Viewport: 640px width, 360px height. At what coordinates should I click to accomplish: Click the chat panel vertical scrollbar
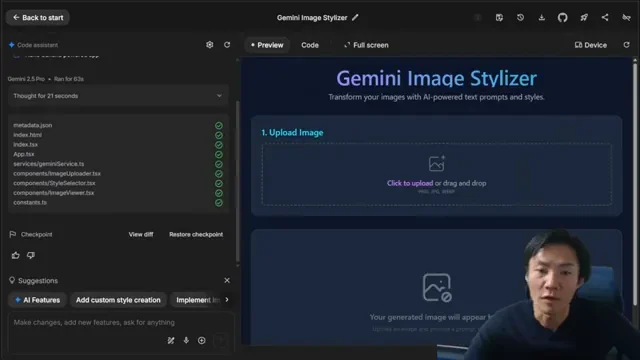(238, 182)
